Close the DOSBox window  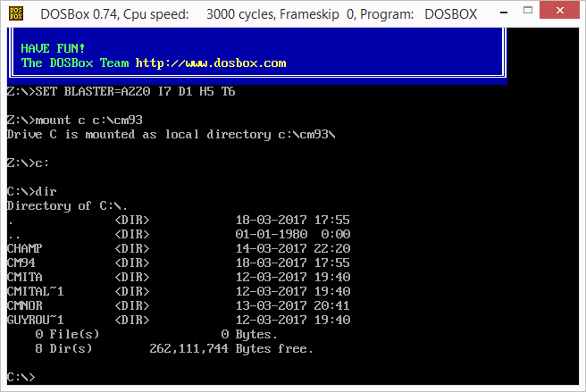(x=559, y=10)
